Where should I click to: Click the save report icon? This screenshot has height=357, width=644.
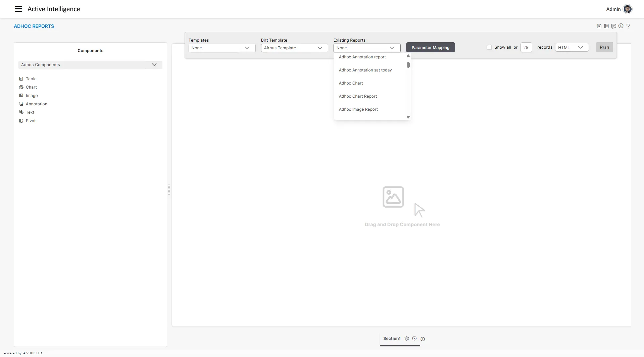pos(599,26)
